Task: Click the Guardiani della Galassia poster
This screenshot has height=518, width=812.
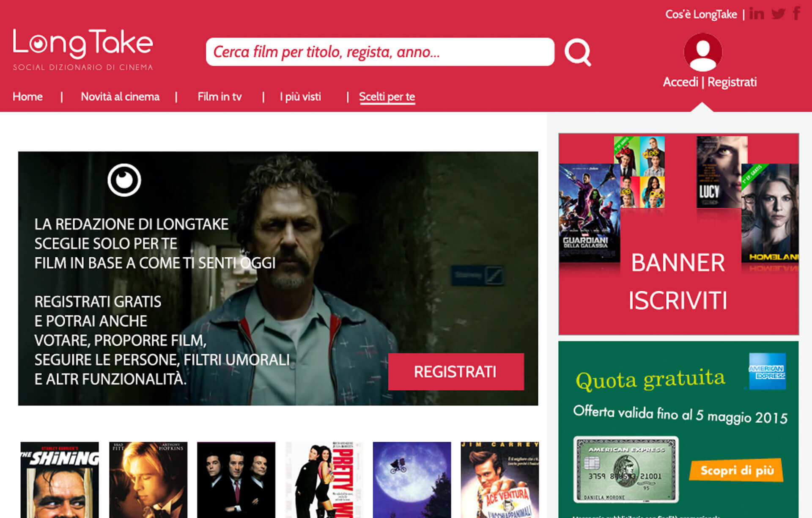Action: (590, 213)
